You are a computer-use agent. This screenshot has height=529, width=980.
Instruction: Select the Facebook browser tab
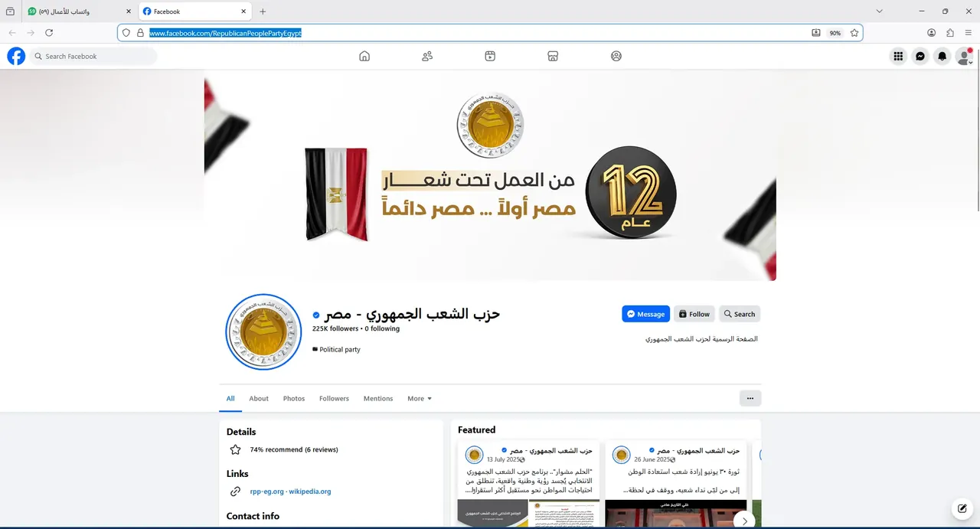196,11
